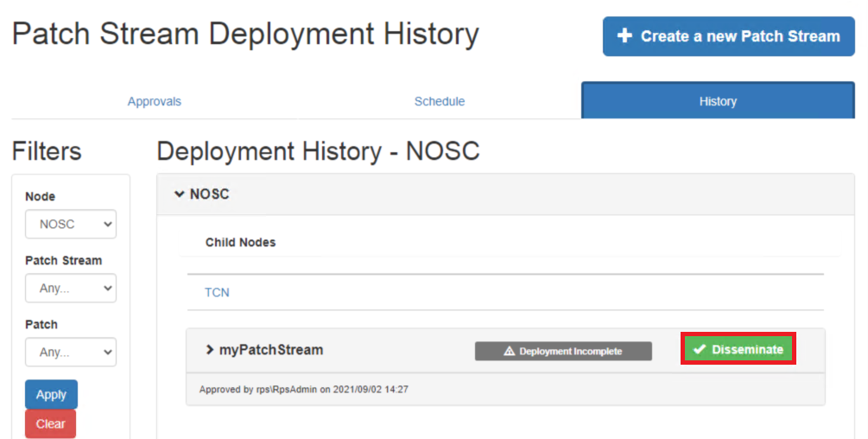Create a new Patch Stream
This screenshot has height=439, width=868.
(729, 36)
